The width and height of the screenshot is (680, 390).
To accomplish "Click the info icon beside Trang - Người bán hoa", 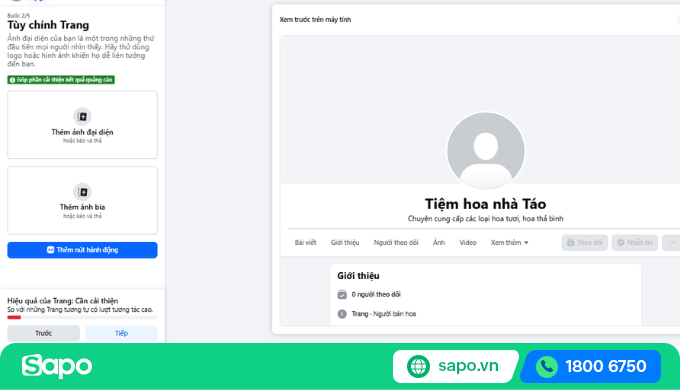I will [342, 314].
